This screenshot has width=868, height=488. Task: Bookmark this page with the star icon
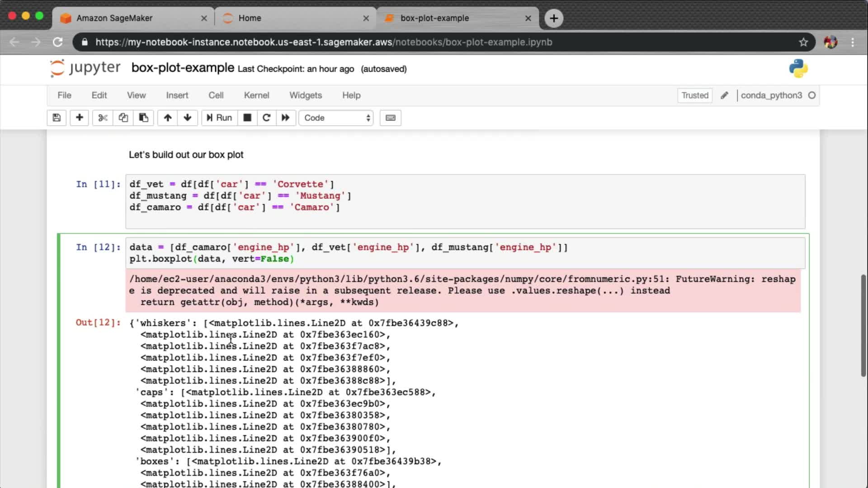pos(803,42)
